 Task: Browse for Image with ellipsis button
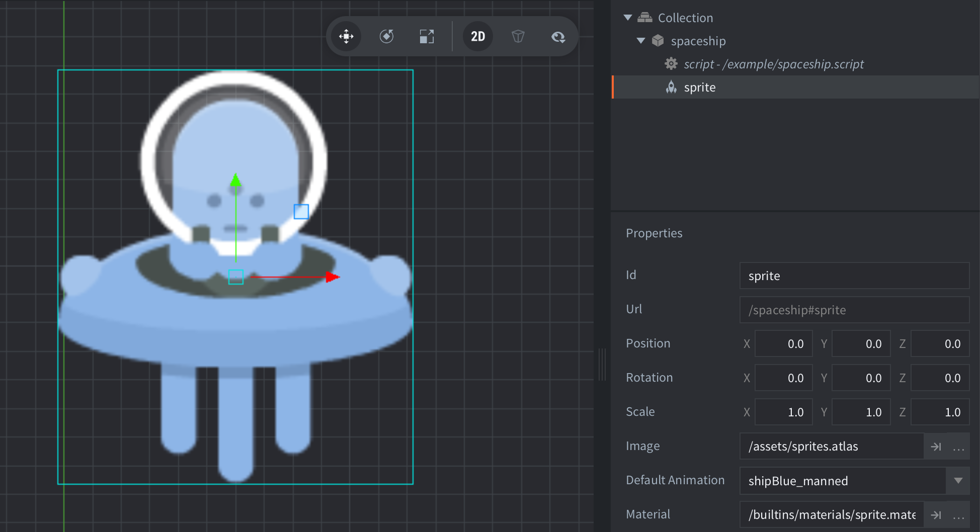pos(958,447)
